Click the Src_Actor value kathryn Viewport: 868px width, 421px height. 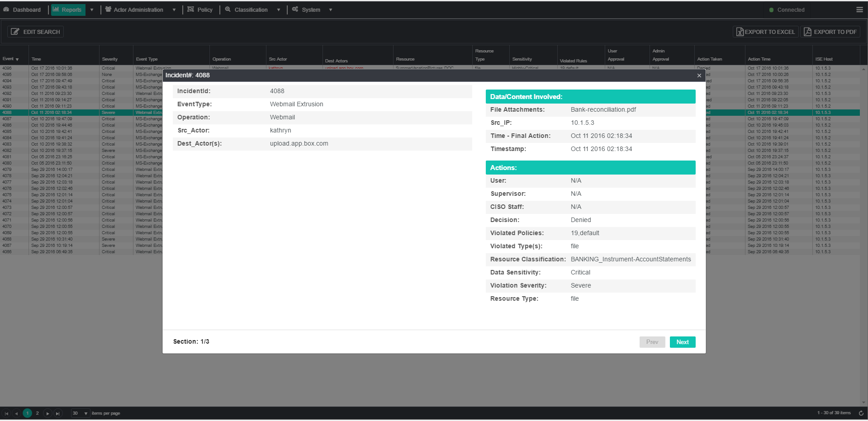click(280, 130)
